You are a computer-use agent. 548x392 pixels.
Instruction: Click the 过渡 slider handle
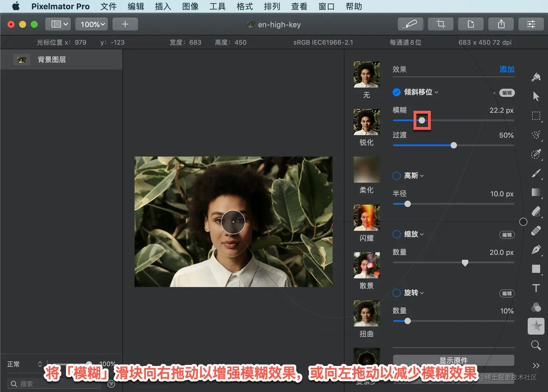454,145
